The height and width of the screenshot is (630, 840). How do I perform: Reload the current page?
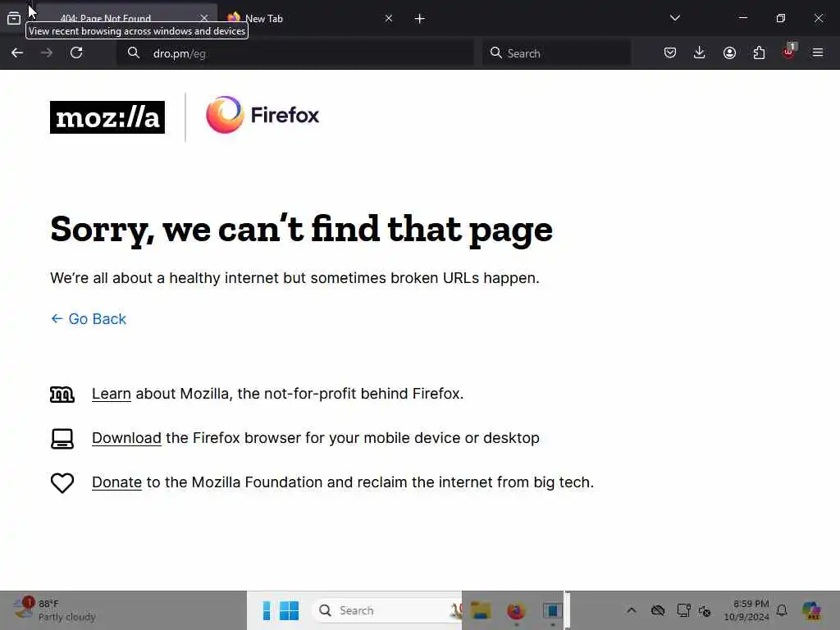click(x=76, y=52)
